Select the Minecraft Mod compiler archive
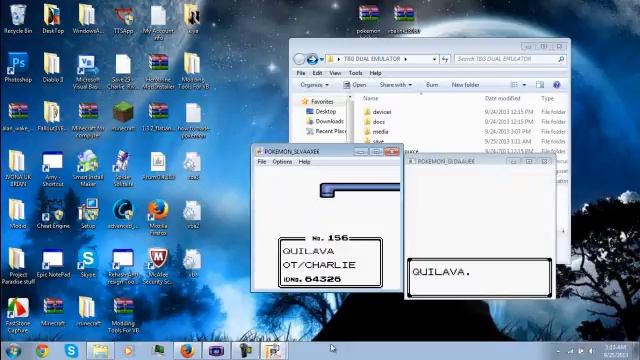This screenshot has height=360, width=640. (x=88, y=120)
